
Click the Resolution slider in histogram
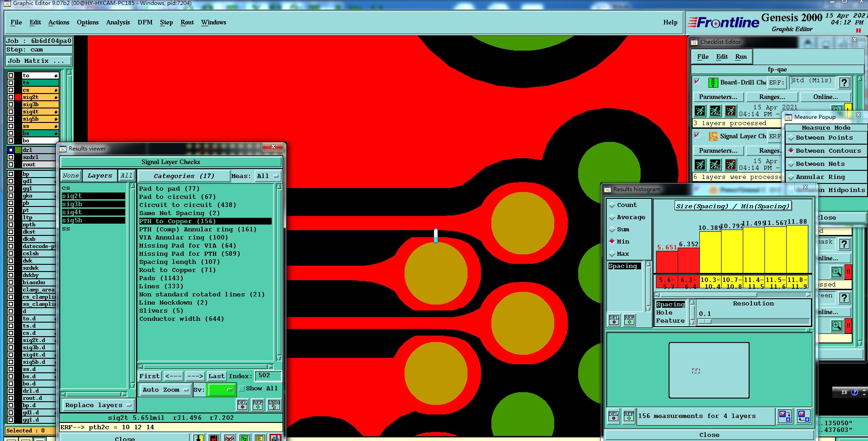click(754, 322)
